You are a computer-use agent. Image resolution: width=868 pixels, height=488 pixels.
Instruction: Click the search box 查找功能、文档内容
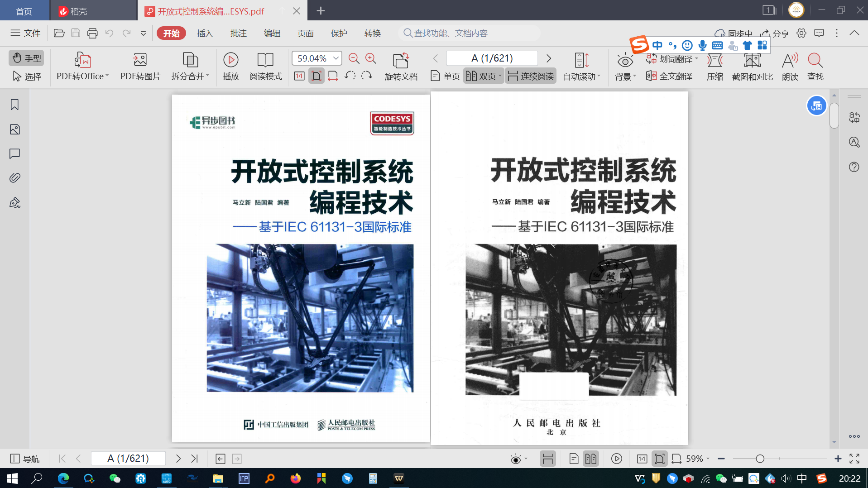469,33
